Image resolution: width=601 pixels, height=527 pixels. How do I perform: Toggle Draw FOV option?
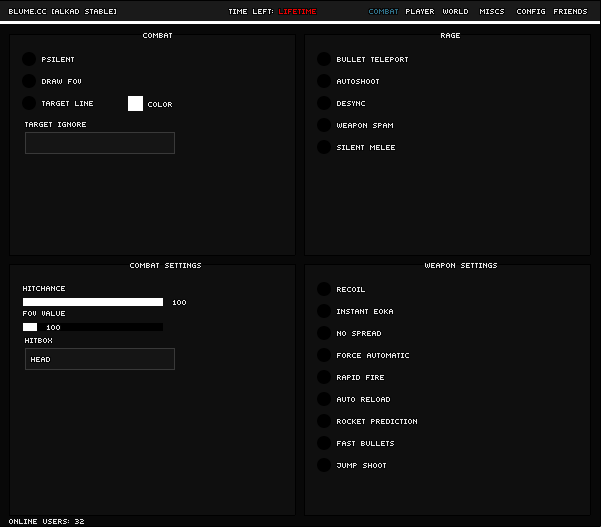tap(29, 81)
